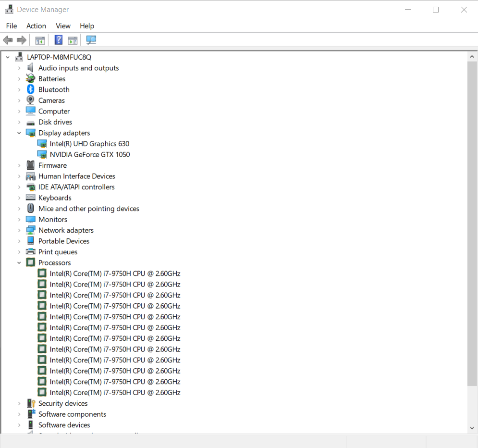Image resolution: width=478 pixels, height=448 pixels.
Task: Collapse the Processors category
Action: point(19,263)
